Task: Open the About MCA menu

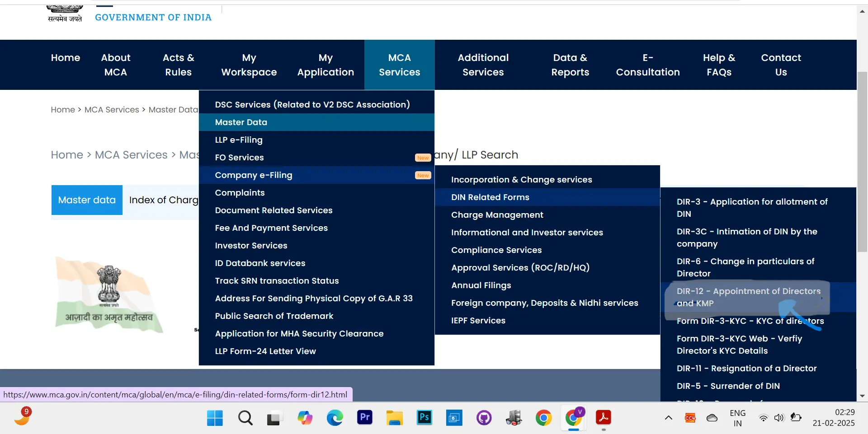Action: pos(116,65)
